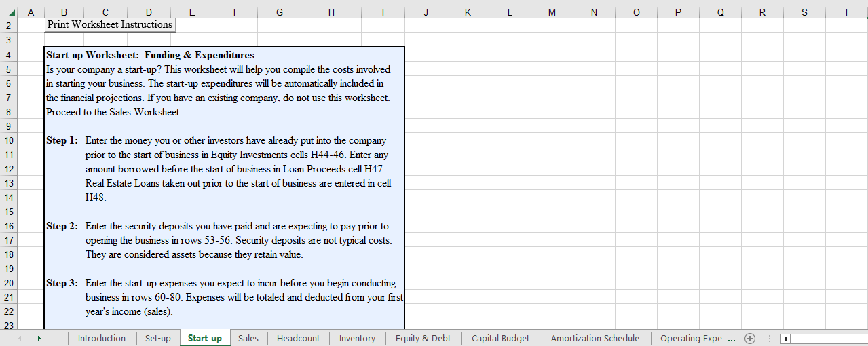Open the Capital Budget sheet tab

point(500,339)
